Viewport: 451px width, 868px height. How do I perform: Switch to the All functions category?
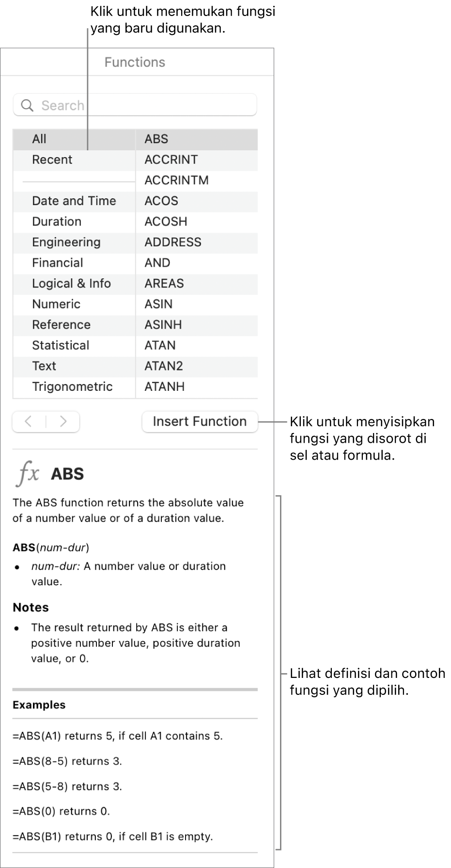39,139
